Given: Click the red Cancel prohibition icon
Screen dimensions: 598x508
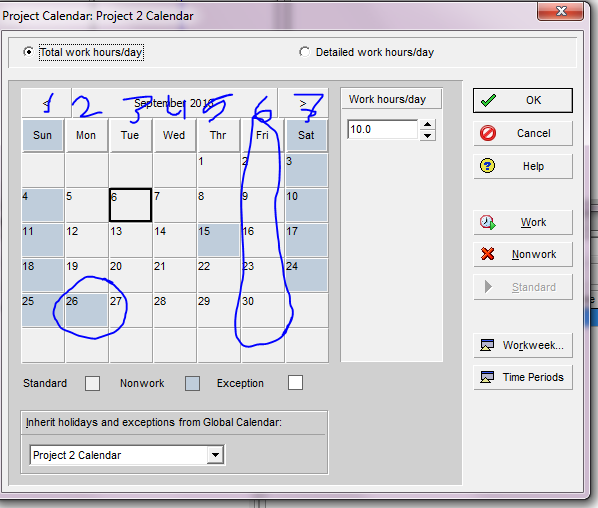Looking at the screenshot, I should 488,133.
